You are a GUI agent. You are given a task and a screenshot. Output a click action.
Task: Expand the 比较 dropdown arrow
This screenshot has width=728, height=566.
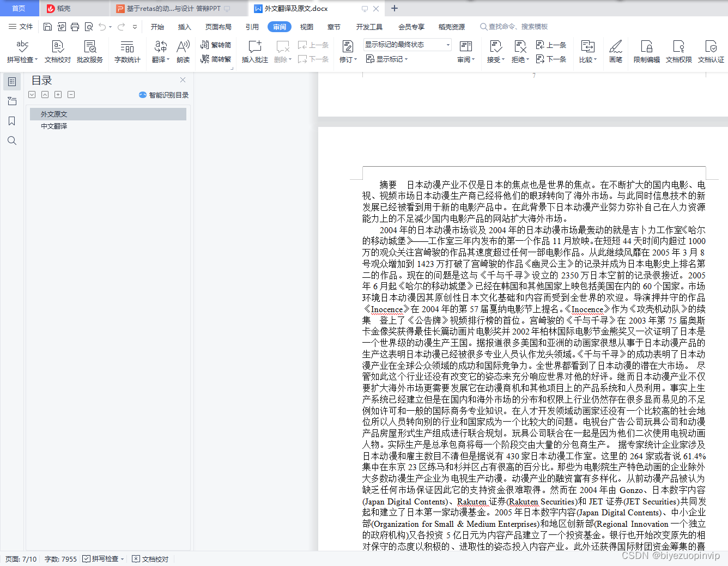[596, 60]
